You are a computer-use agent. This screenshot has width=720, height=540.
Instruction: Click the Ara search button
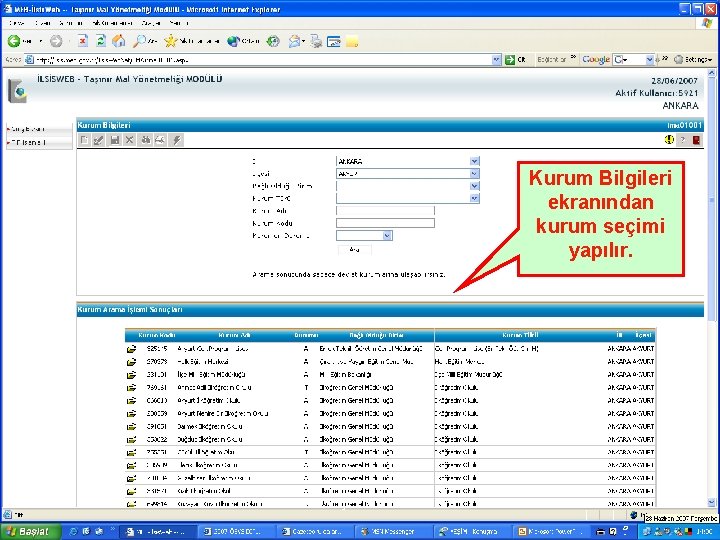354,249
